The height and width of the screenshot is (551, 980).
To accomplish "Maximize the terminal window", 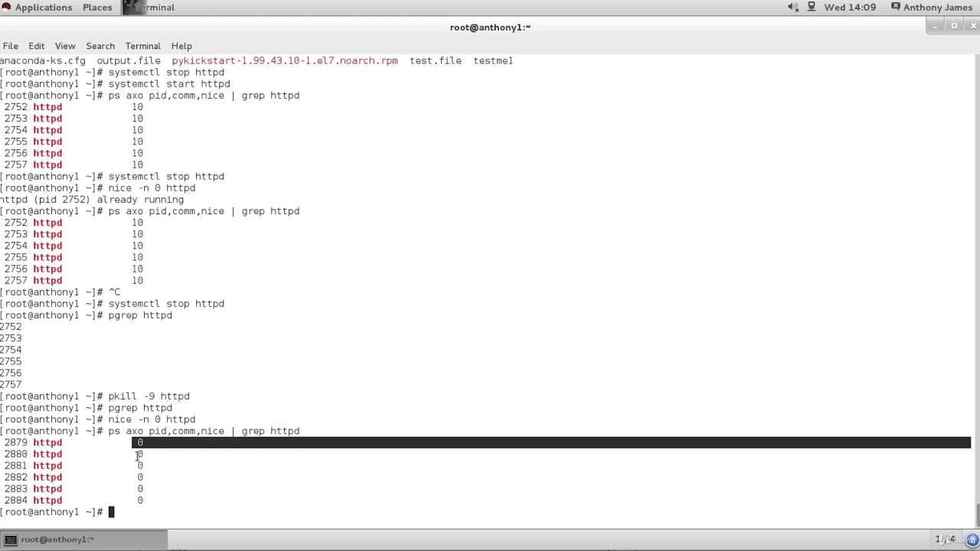I will (x=954, y=27).
